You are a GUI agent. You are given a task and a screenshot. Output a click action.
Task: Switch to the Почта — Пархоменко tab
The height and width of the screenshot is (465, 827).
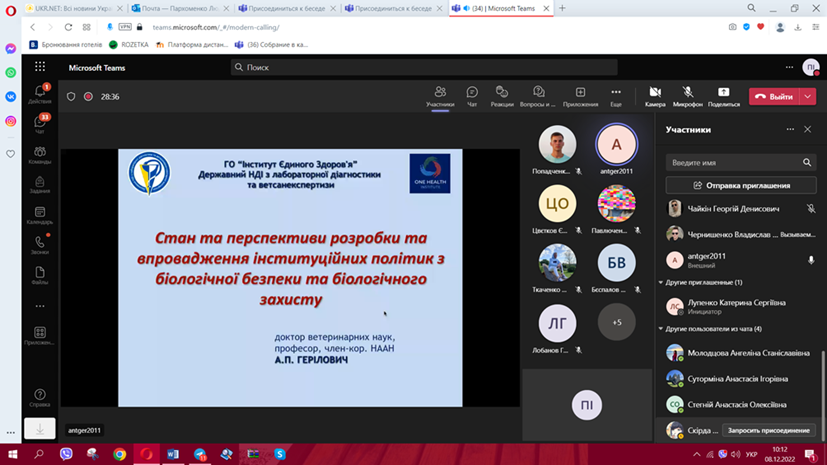tap(180, 8)
